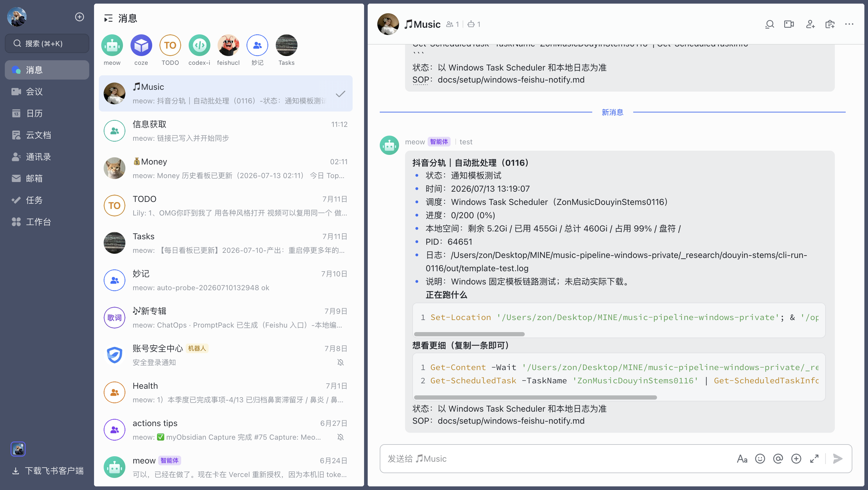The image size is (868, 490).
Task: Click the 新消息 divider label
Action: 613,112
